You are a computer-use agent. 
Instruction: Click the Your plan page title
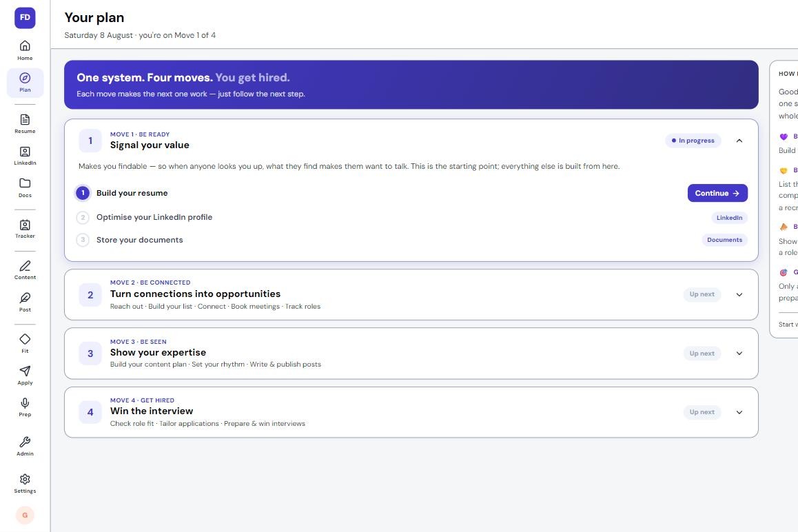click(x=94, y=17)
